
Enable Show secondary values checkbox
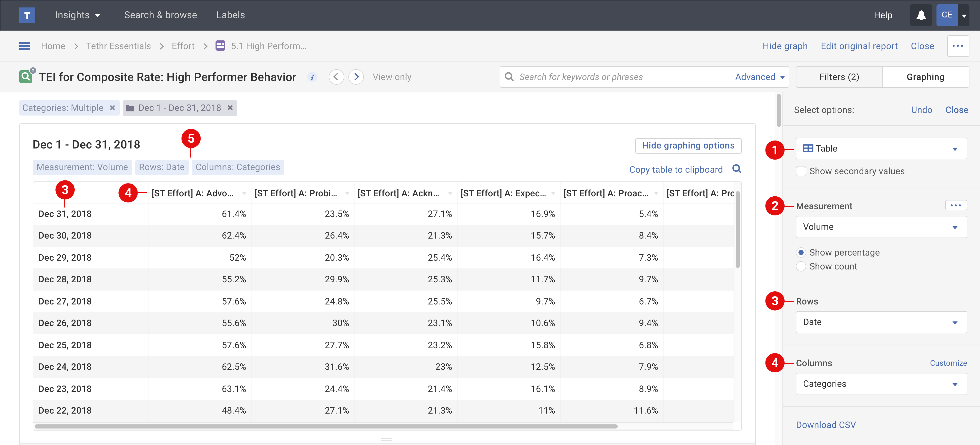(801, 171)
